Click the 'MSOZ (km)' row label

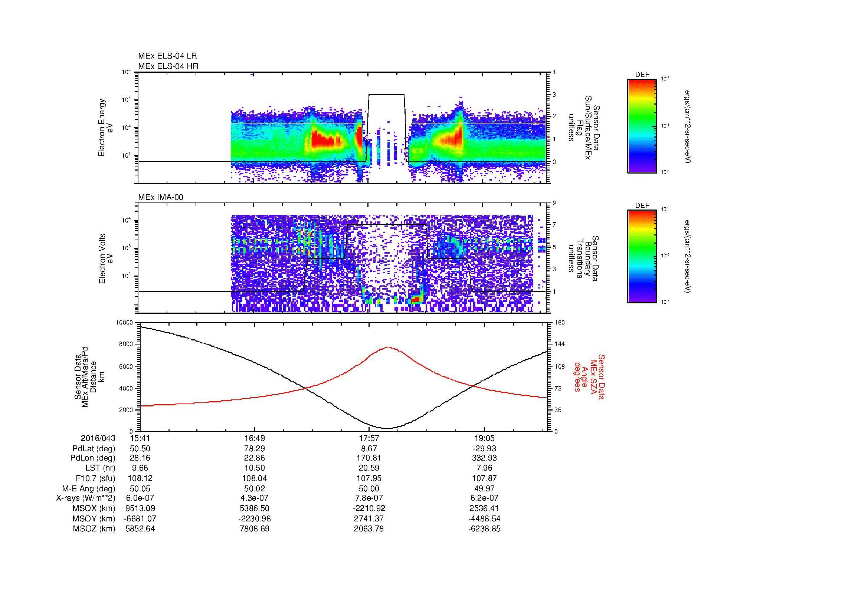(x=94, y=529)
